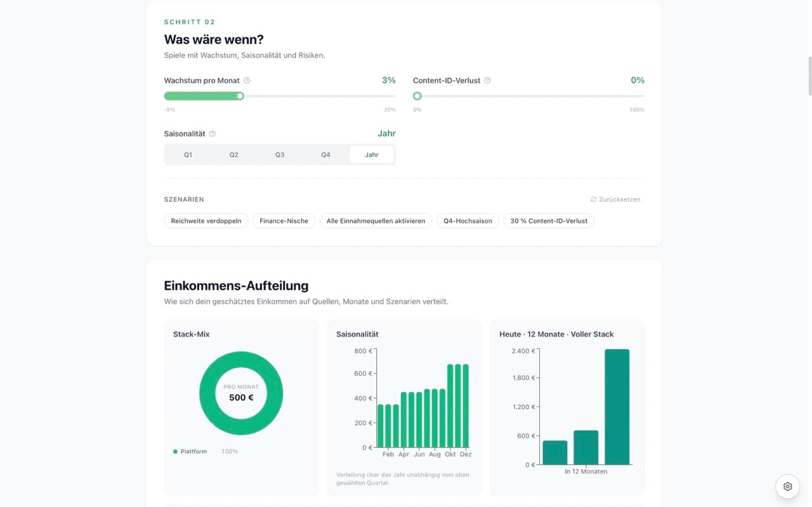
Task: Click the Dez bar in Saisonalität chart
Action: [x=465, y=406]
